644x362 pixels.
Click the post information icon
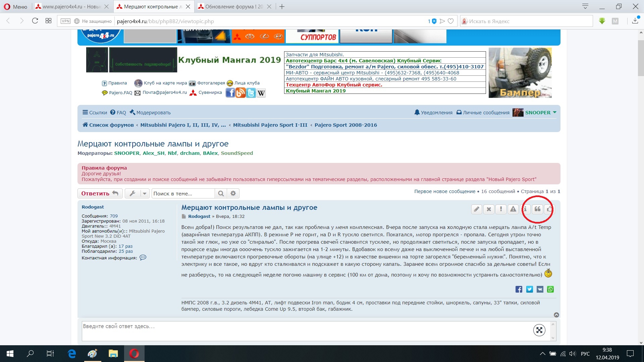pos(525,209)
